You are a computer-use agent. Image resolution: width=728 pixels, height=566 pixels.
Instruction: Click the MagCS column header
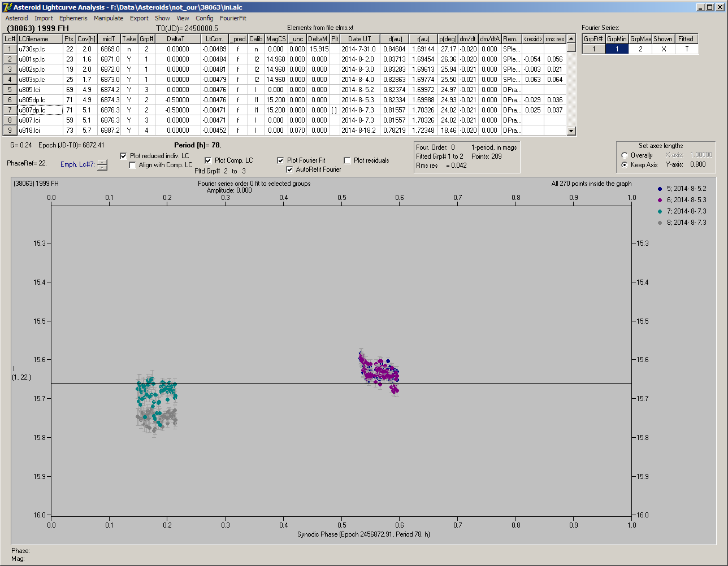[276, 39]
